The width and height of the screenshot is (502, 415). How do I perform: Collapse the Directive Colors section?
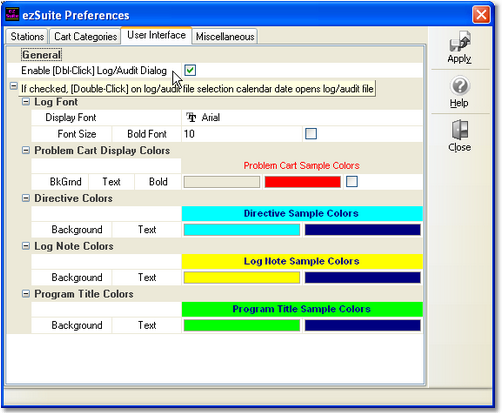(x=26, y=198)
